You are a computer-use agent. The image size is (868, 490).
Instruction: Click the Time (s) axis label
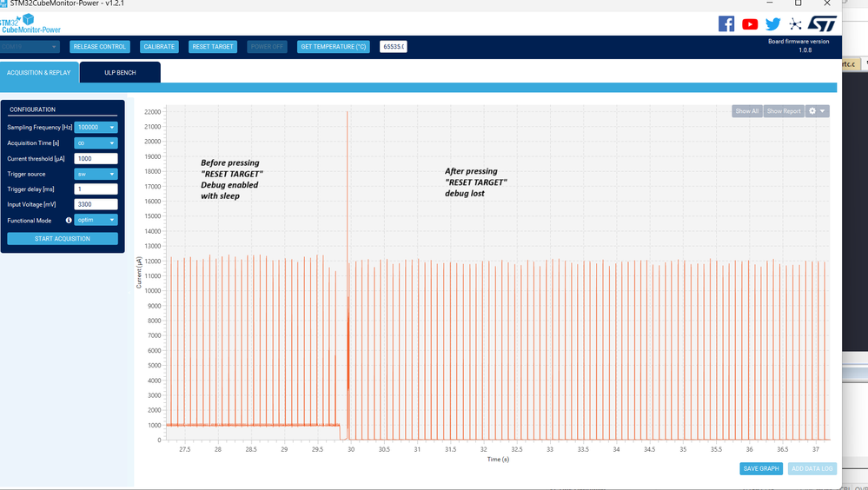(498, 460)
